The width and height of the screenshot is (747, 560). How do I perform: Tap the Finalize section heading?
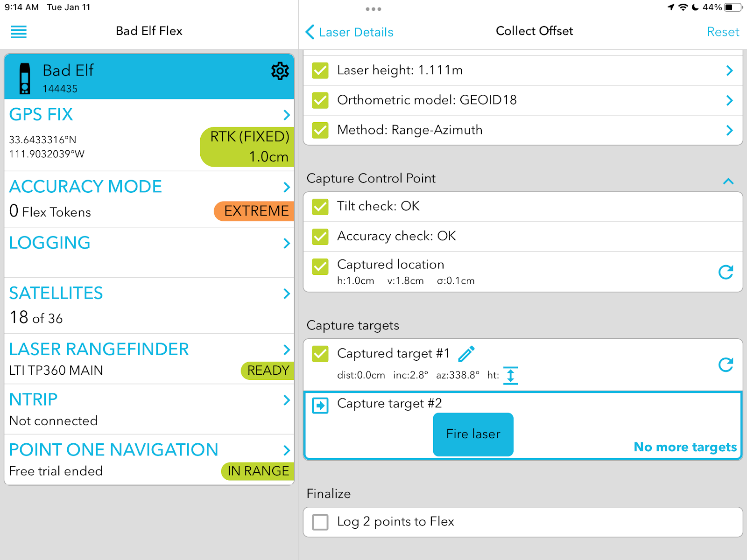[x=329, y=494]
